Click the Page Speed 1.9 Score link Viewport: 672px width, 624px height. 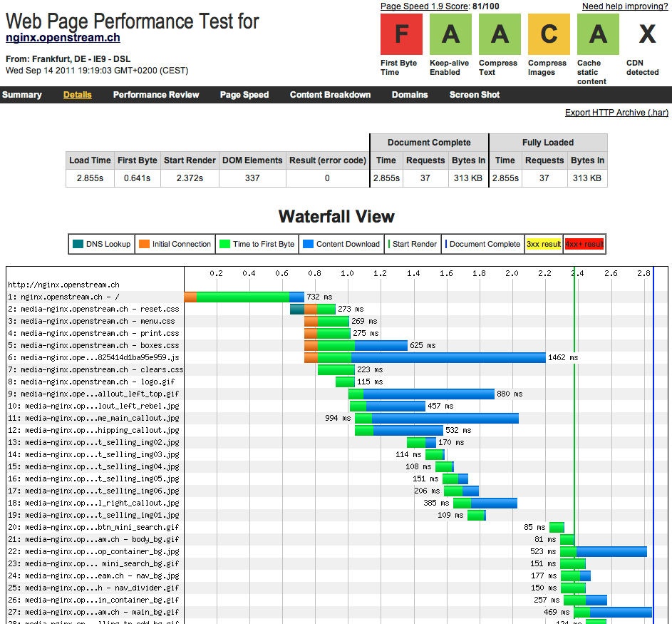[425, 6]
